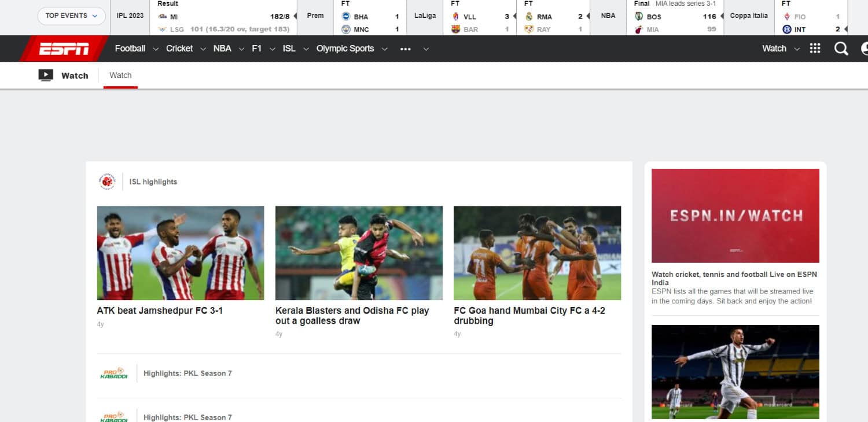
Task: Open 'FC Goa hand Mumbai City FC' headline
Action: point(529,316)
